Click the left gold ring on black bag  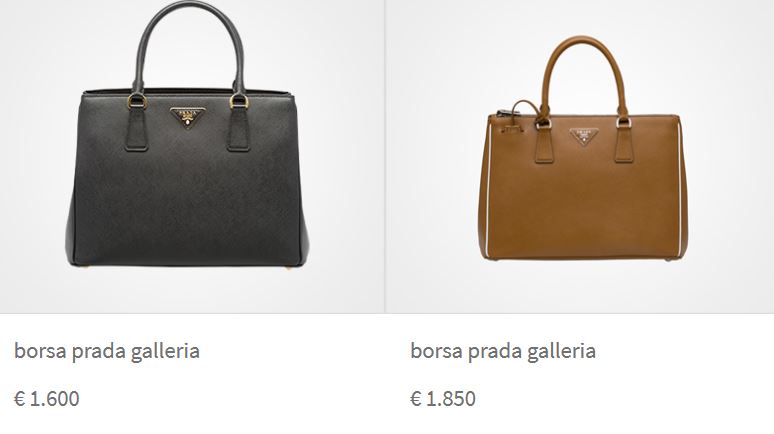(137, 102)
